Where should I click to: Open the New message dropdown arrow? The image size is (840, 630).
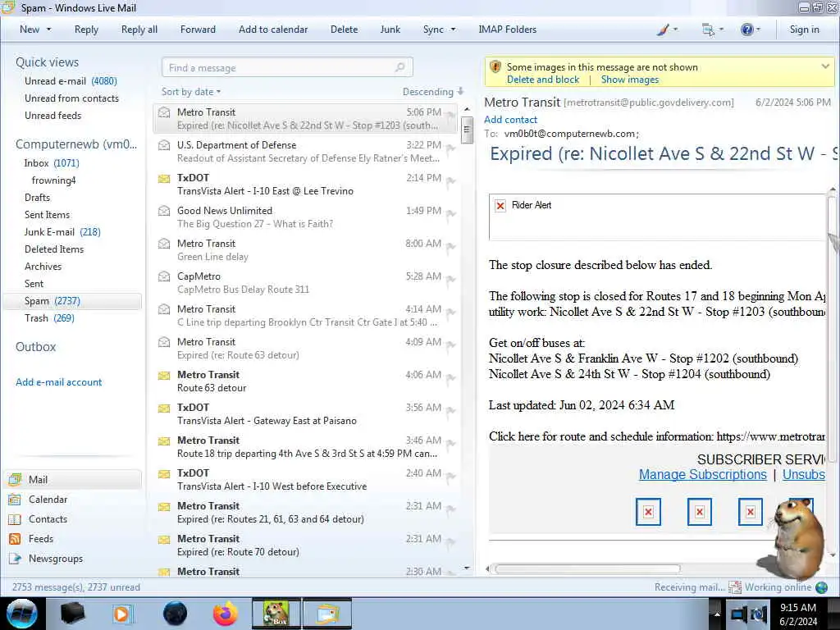coord(48,30)
